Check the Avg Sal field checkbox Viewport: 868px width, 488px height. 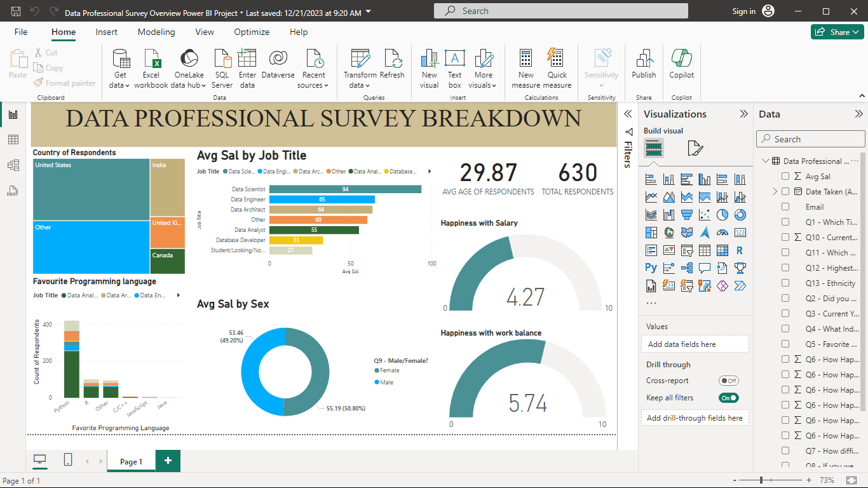[x=785, y=177]
